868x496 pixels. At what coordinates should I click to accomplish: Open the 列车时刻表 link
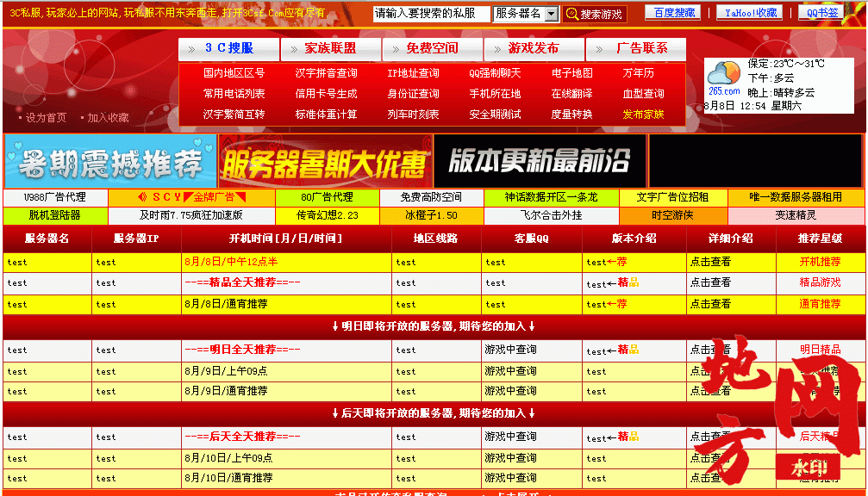pos(413,115)
